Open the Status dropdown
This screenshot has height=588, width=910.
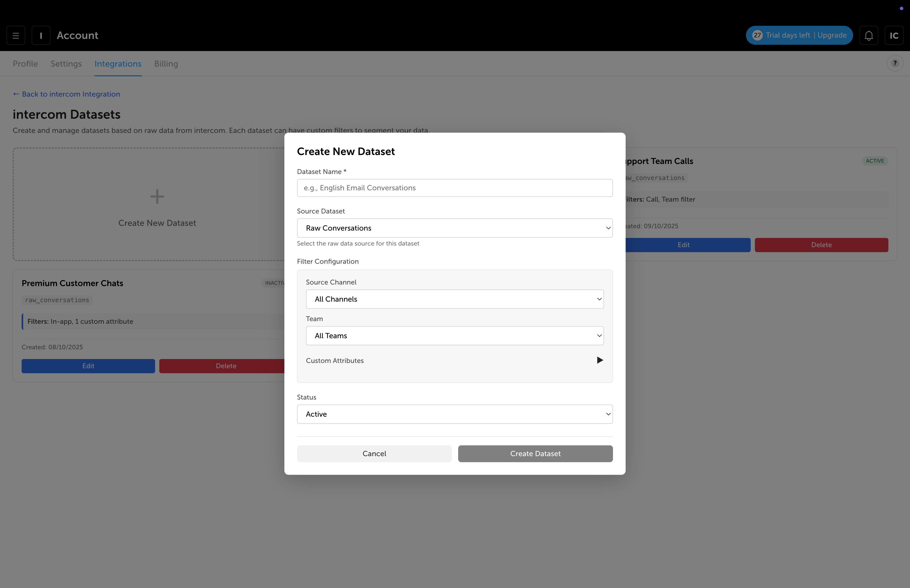tap(455, 414)
